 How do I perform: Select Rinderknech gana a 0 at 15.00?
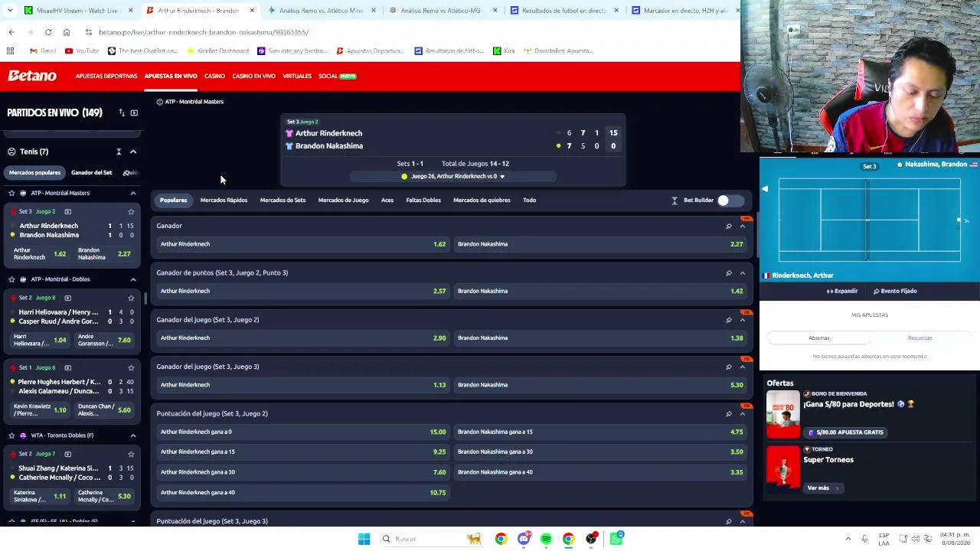(x=302, y=432)
